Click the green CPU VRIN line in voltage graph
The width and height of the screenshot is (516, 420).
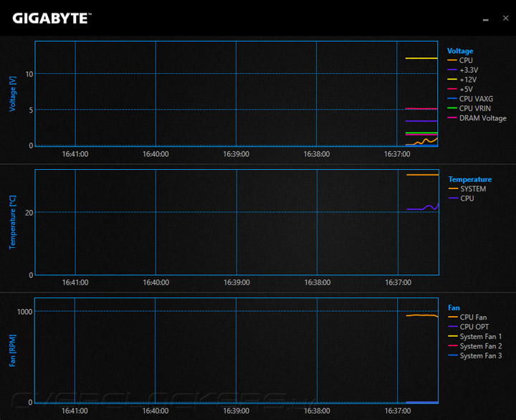coord(421,133)
